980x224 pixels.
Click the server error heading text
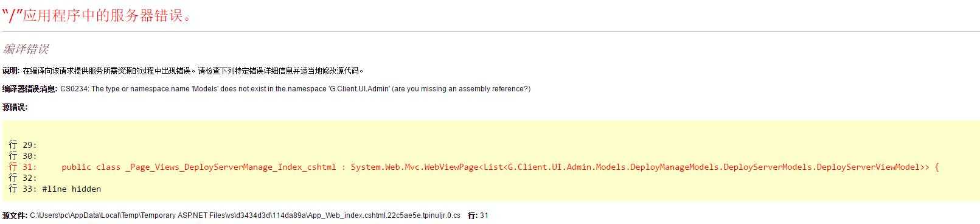pos(99,16)
